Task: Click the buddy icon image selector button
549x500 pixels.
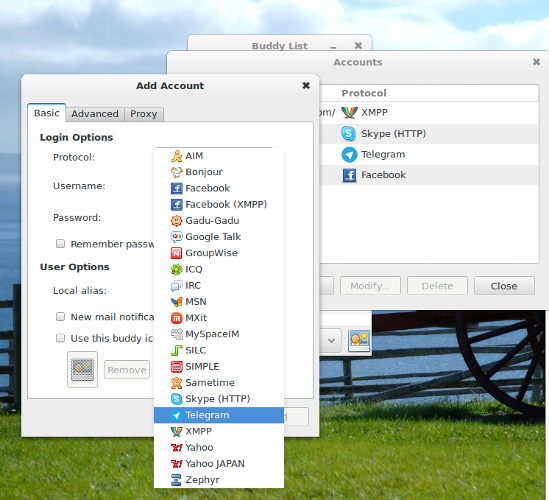Action: 83,369
